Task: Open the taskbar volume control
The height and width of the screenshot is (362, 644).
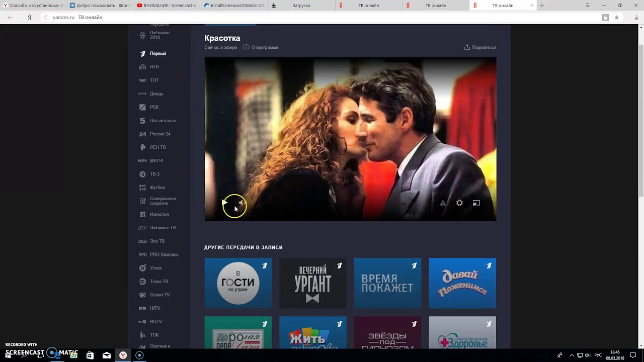Action: [587, 355]
